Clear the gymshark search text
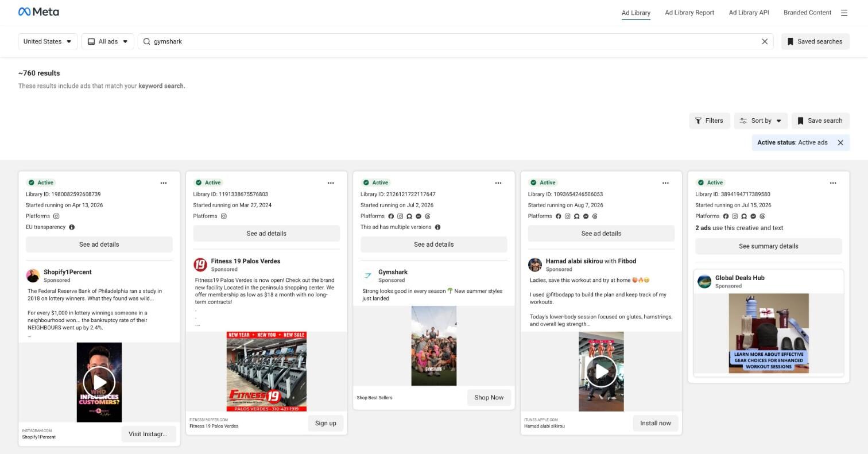Image resolution: width=868 pixels, height=454 pixels. coord(765,41)
